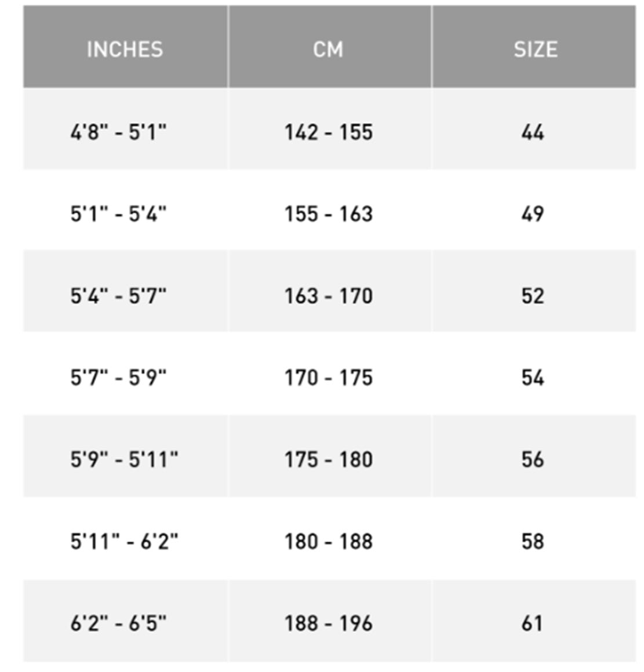This screenshot has width=644, height=672.
Task: Click the INCHES column header
Action: pyautogui.click(x=125, y=49)
